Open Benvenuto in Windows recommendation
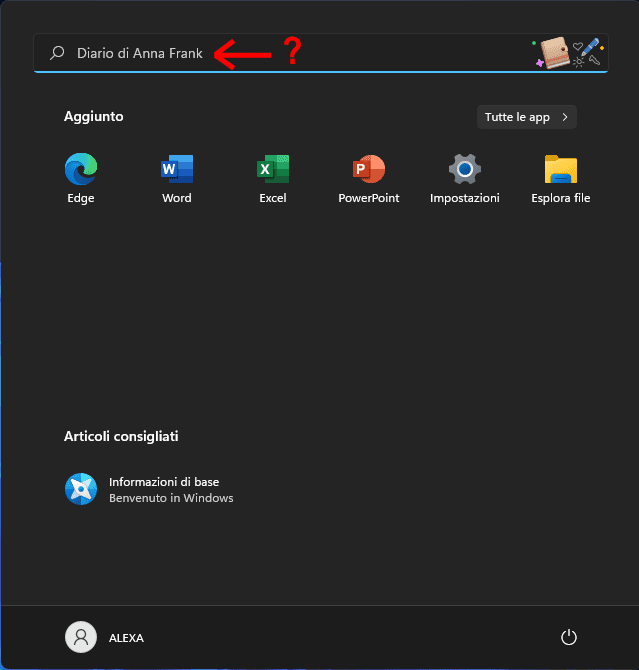The height and width of the screenshot is (670, 639). pos(171,498)
